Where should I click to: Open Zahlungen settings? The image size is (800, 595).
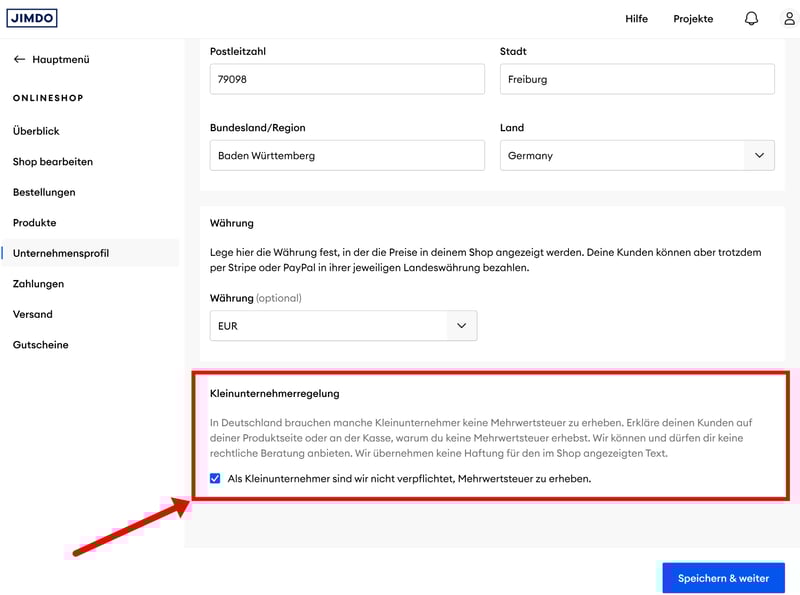[38, 284]
